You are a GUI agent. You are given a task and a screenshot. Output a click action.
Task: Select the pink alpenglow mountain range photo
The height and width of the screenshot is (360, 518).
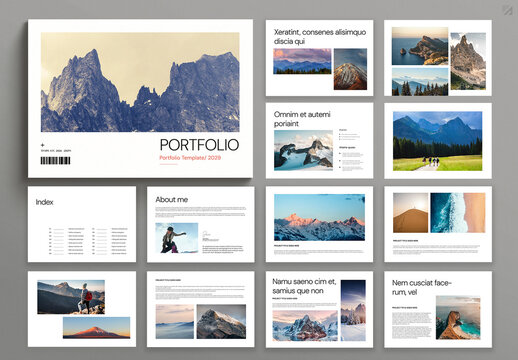(319, 217)
